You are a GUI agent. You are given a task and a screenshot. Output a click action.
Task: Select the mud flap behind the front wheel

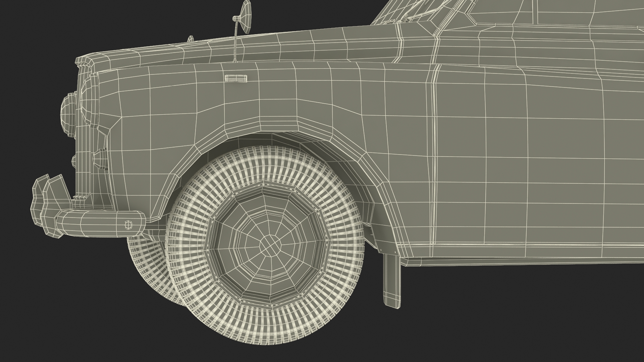click(x=392, y=280)
